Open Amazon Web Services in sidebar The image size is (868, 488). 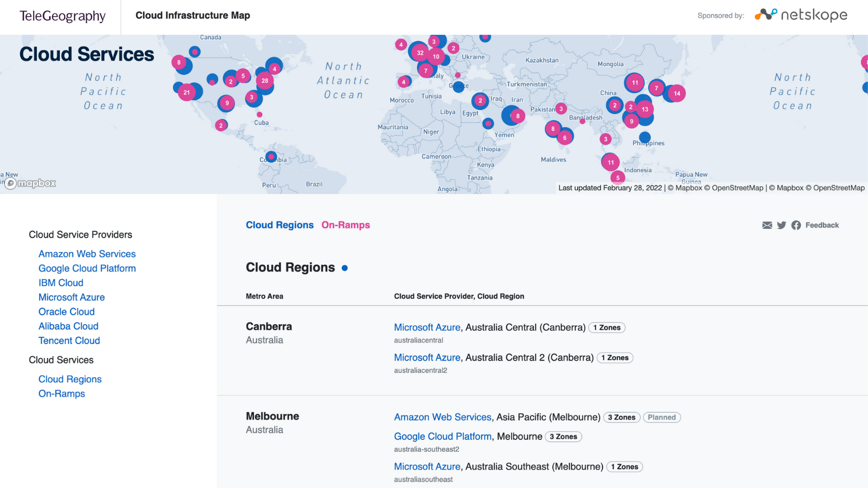pyautogui.click(x=87, y=254)
